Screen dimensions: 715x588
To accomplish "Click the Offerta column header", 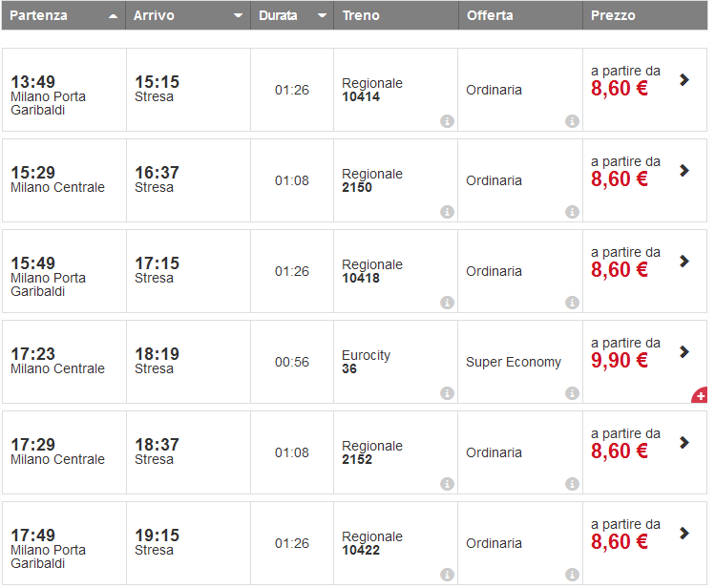I will tap(490, 15).
